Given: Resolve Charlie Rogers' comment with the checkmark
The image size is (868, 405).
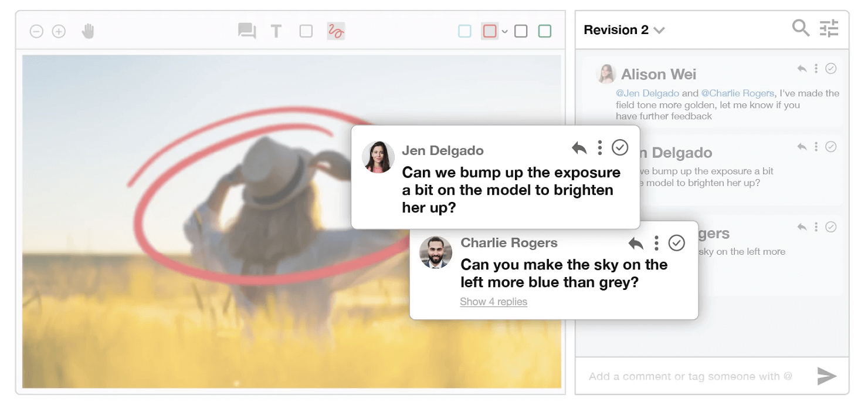Looking at the screenshot, I should (677, 242).
